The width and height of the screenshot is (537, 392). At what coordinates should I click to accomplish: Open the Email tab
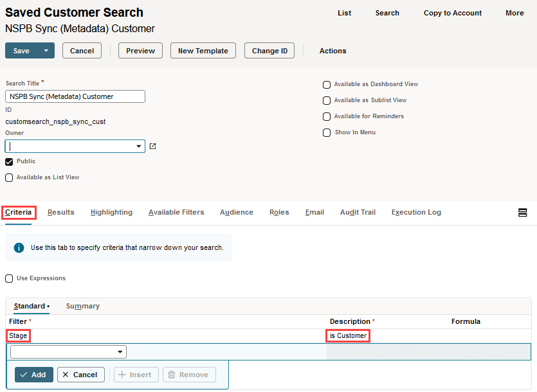click(314, 212)
